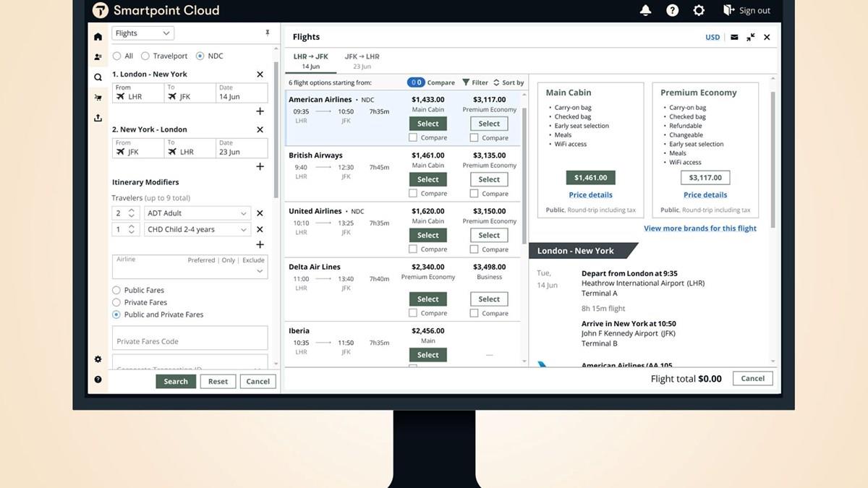Open the Flights type dropdown
This screenshot has width=868, height=488.
(142, 33)
